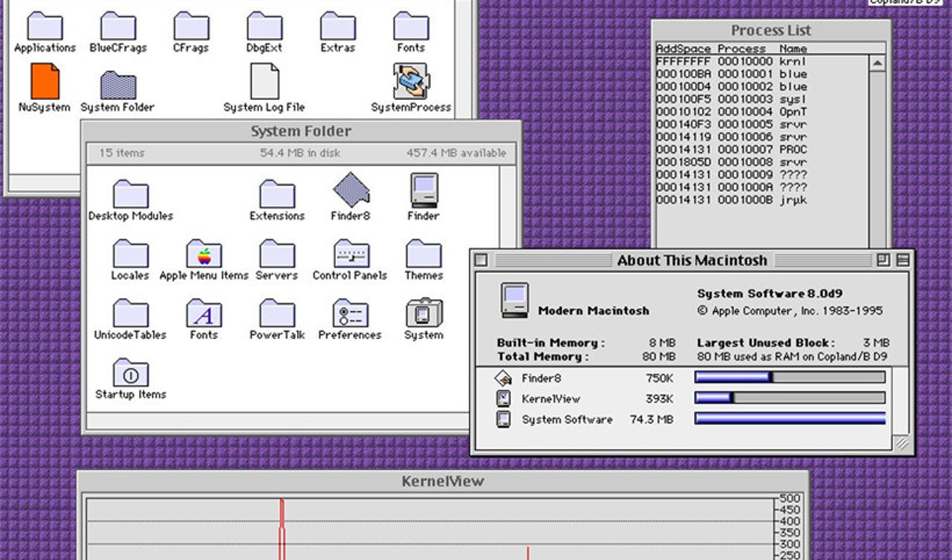Open the Extras folder
Image resolution: width=952 pixels, height=560 pixels.
(338, 25)
